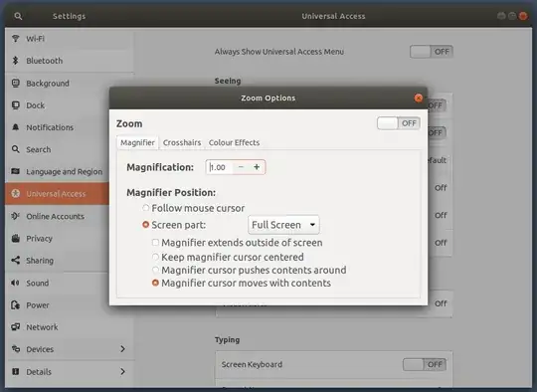Screen dimensions: 537x392
Task: Expand the Devices submenu chevron
Action: pos(122,349)
